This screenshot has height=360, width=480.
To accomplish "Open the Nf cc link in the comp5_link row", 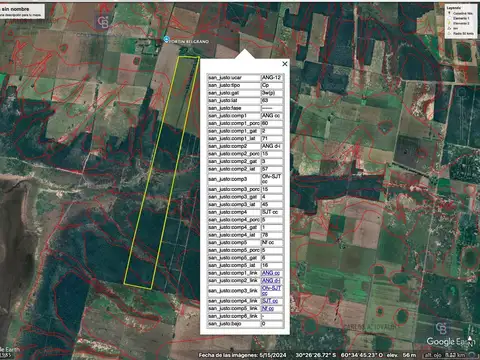I will point(268,309).
